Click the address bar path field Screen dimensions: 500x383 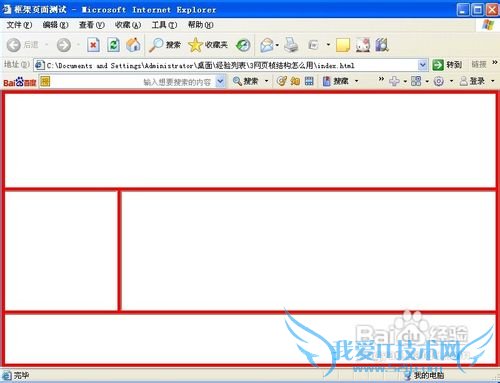click(x=231, y=65)
